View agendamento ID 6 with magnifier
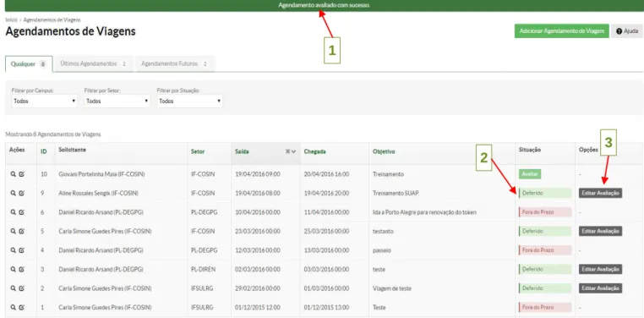644x318 pixels. (14, 212)
